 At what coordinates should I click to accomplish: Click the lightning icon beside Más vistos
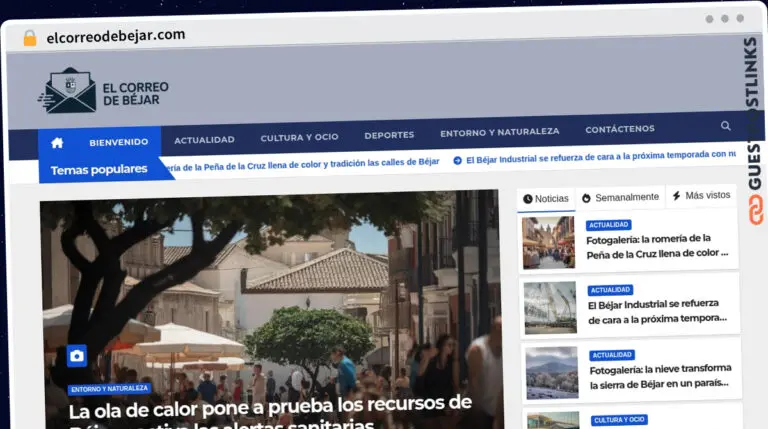(x=676, y=196)
